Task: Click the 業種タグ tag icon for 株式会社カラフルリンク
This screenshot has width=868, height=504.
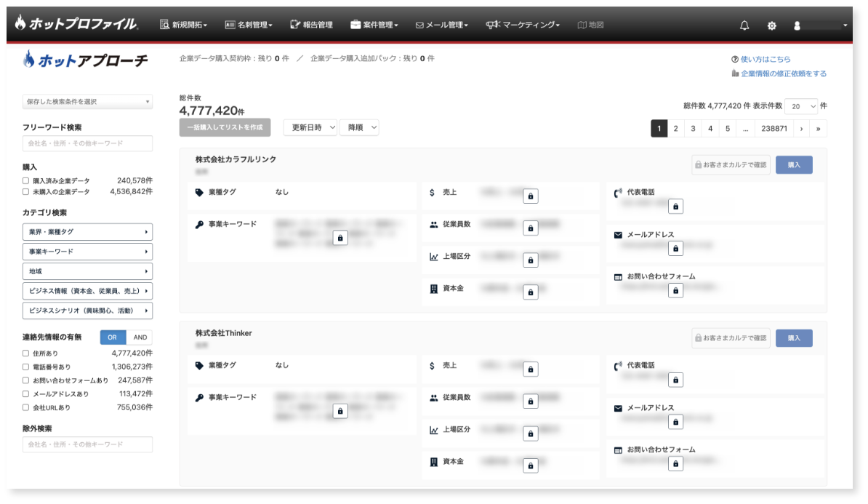Action: (x=199, y=192)
